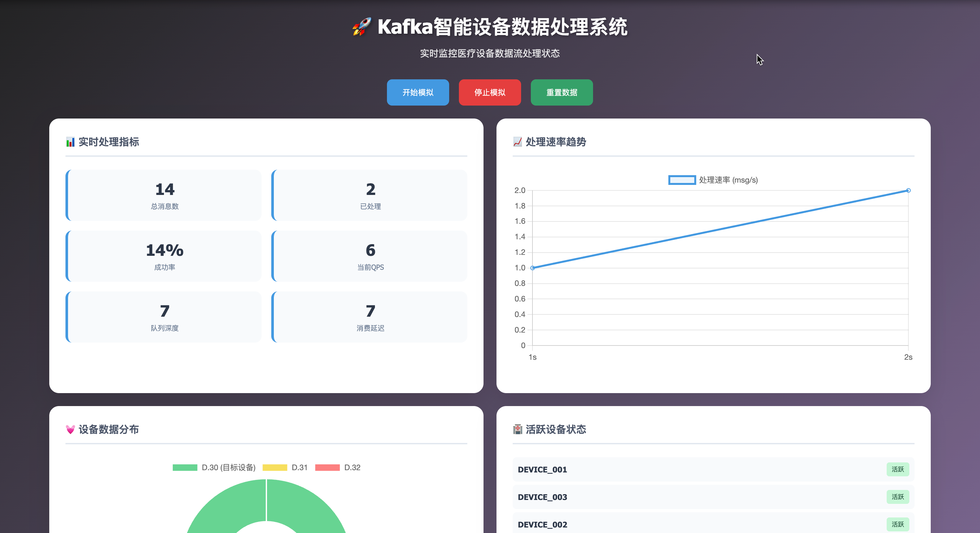Click the rocket icon in the title

point(361,27)
